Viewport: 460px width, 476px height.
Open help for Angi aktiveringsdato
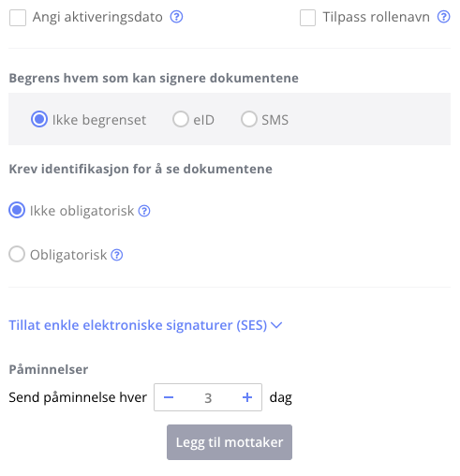pos(176,17)
